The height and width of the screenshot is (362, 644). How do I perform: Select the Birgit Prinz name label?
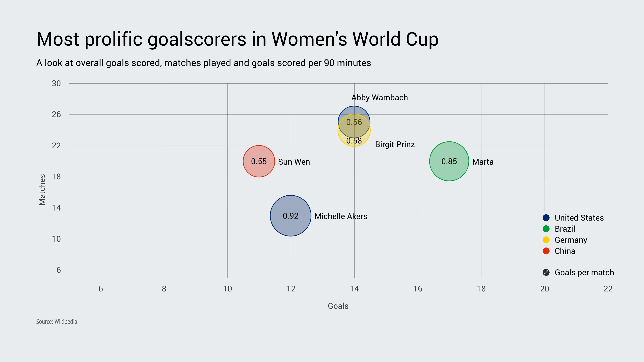coord(395,144)
